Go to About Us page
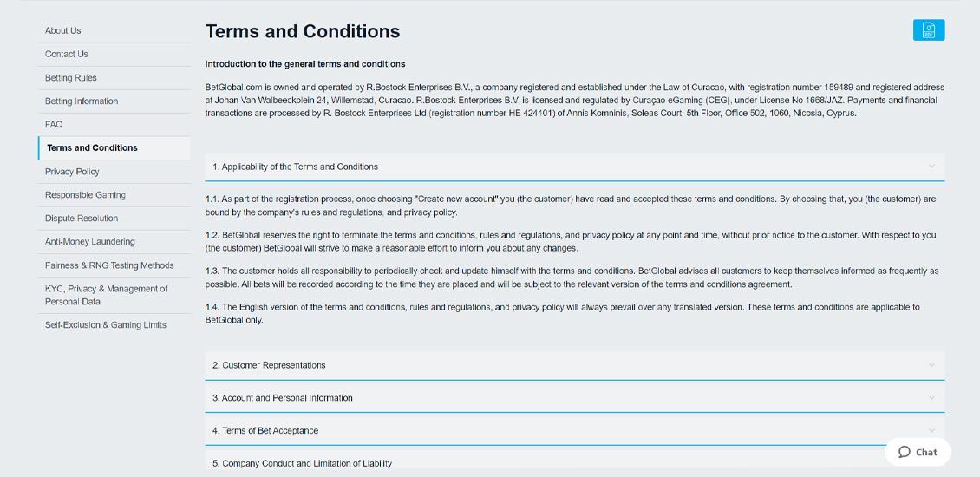980x477 pixels. (x=63, y=30)
